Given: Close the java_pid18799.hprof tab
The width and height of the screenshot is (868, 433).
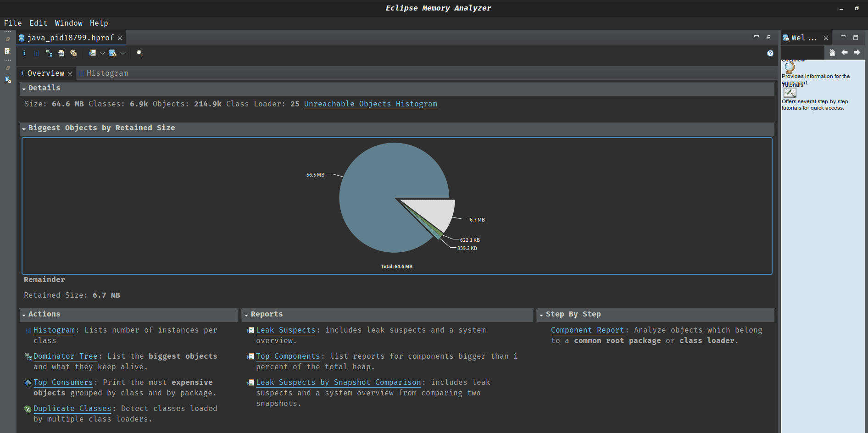Looking at the screenshot, I should click(120, 39).
